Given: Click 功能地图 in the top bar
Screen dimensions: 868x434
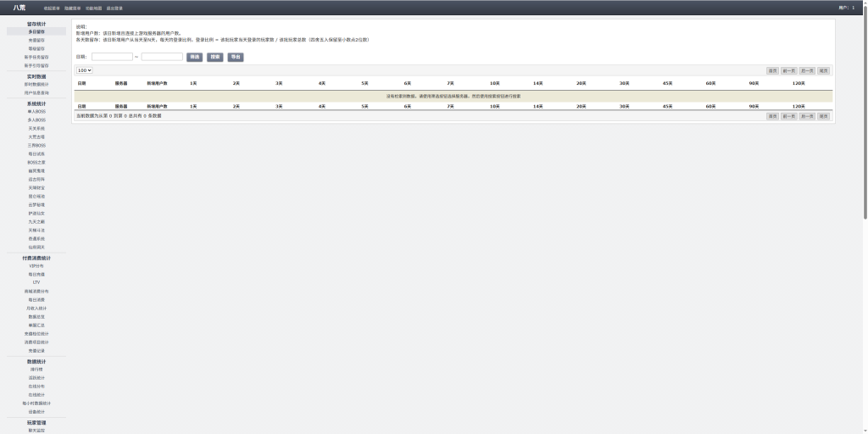Looking at the screenshot, I should point(93,8).
